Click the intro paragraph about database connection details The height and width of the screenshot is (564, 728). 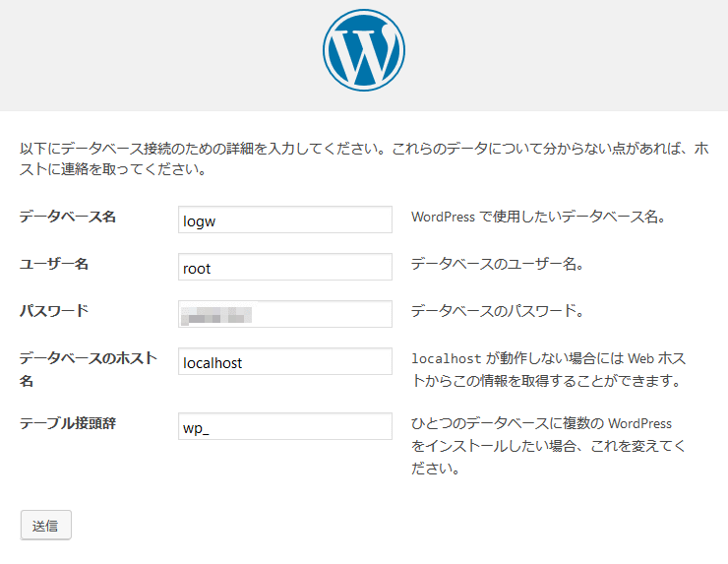click(x=363, y=158)
